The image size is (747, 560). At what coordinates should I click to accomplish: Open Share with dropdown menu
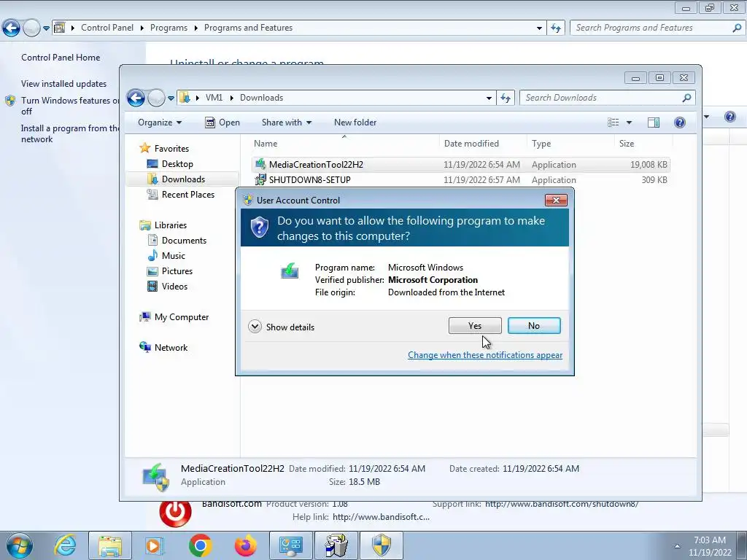(286, 122)
